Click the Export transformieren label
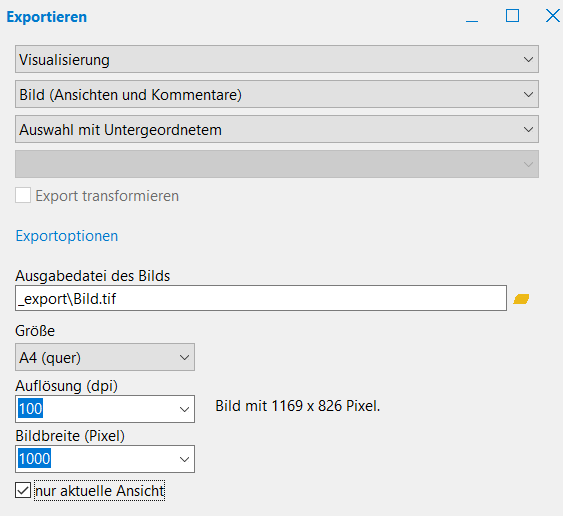This screenshot has height=516, width=563. click(x=107, y=196)
